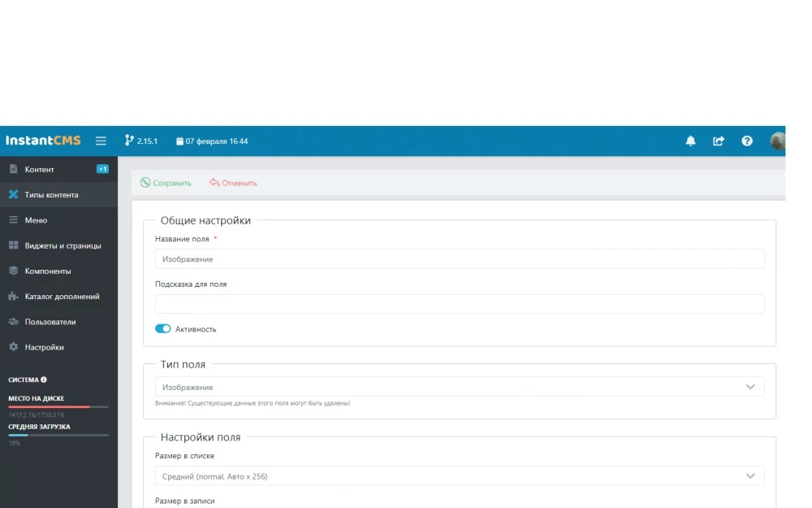Click the Средняя загрузка progress bar
Screen dimensions: 812x508
point(58,435)
